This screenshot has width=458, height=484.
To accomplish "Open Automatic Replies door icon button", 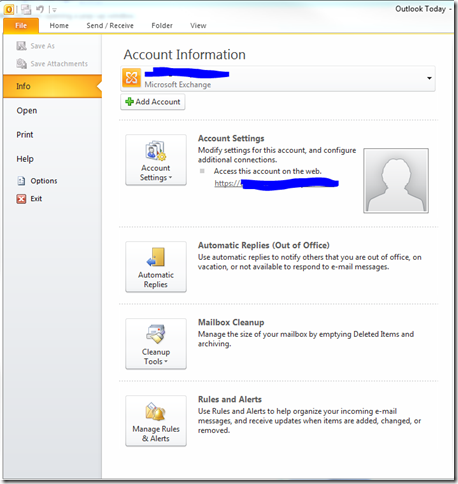I will 156,267.
